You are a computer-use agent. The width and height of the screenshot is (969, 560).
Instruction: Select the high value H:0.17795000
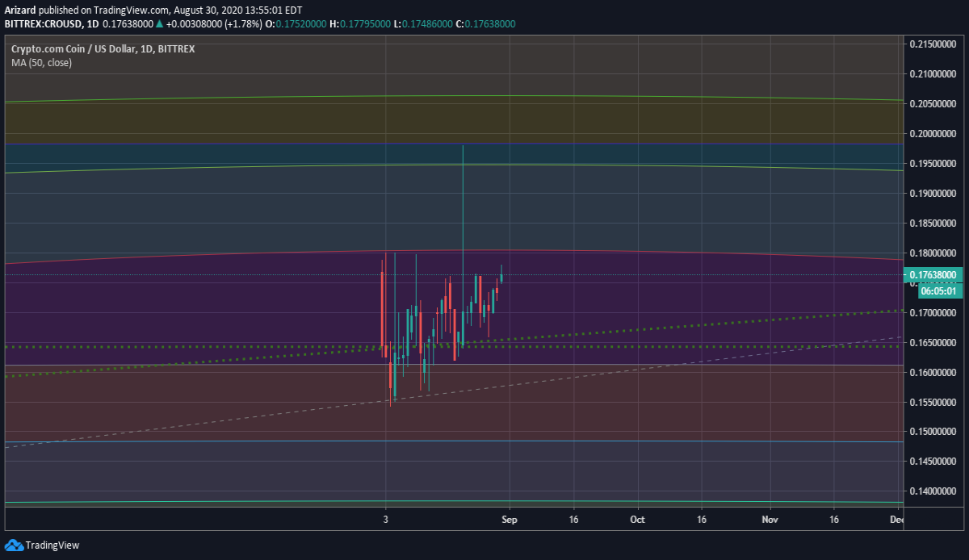(360, 24)
